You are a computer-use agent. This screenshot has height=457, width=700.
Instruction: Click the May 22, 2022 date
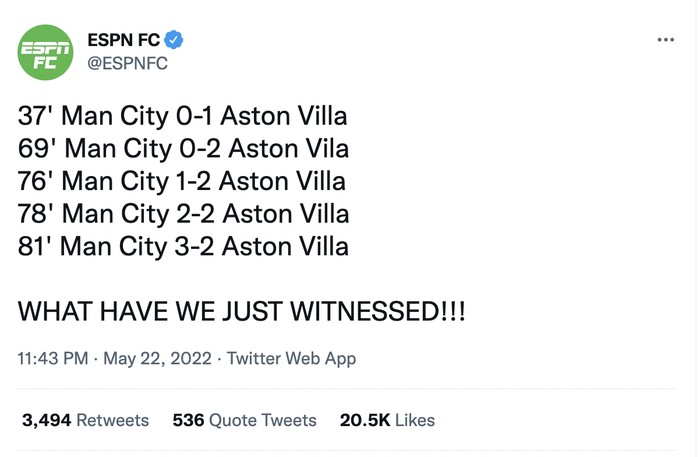pos(160,358)
